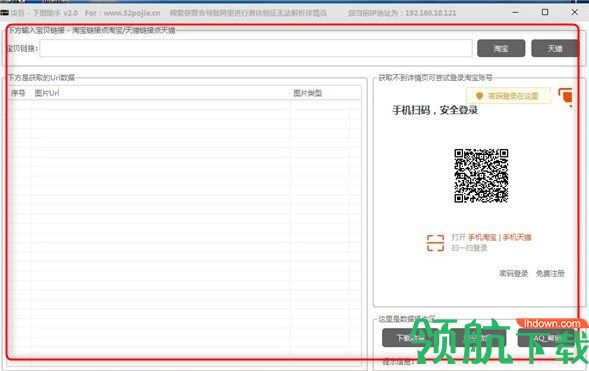
Task: Click the app icon in the title bar
Action: tap(5, 13)
